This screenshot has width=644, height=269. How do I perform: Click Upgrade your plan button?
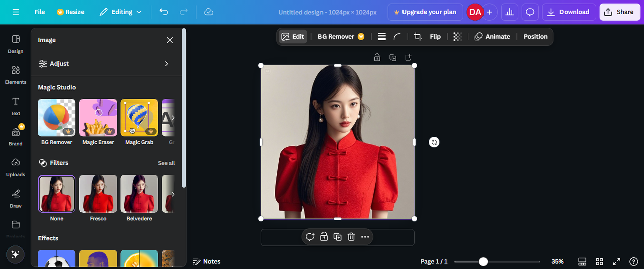(425, 12)
